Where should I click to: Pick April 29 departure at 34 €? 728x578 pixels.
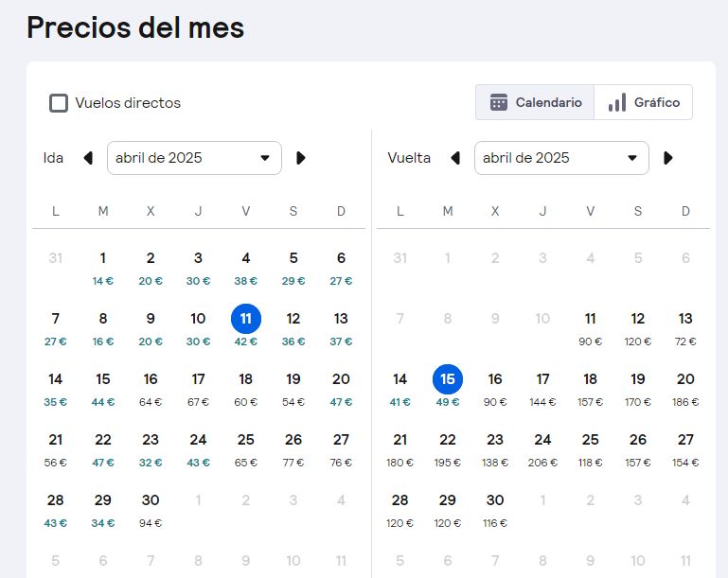(x=103, y=511)
